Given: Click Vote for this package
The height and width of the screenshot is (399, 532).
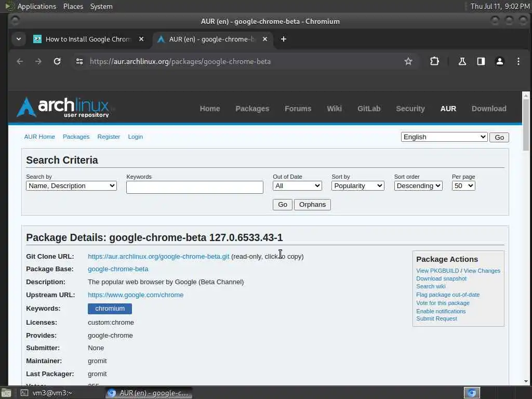Looking at the screenshot, I should (x=443, y=303).
